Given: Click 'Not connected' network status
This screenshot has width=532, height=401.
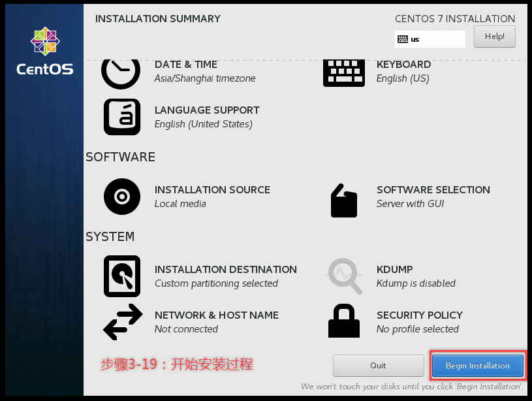Looking at the screenshot, I should [x=186, y=329].
